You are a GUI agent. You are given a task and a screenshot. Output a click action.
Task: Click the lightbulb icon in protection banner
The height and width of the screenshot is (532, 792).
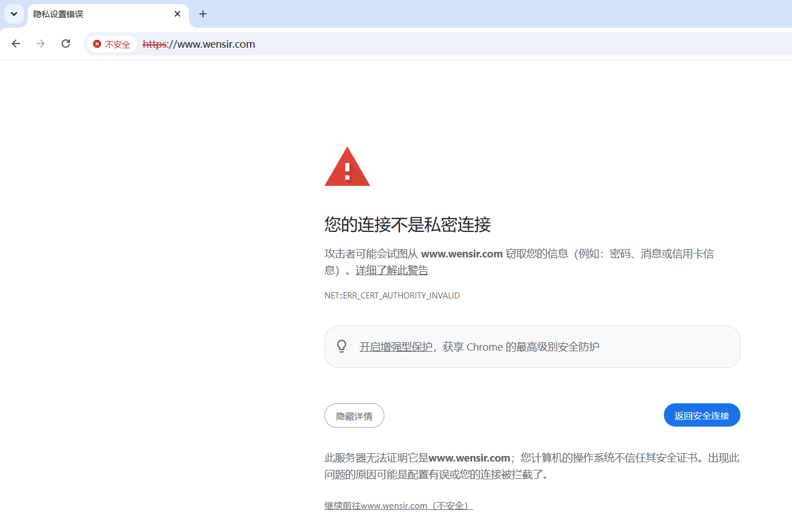click(342, 346)
